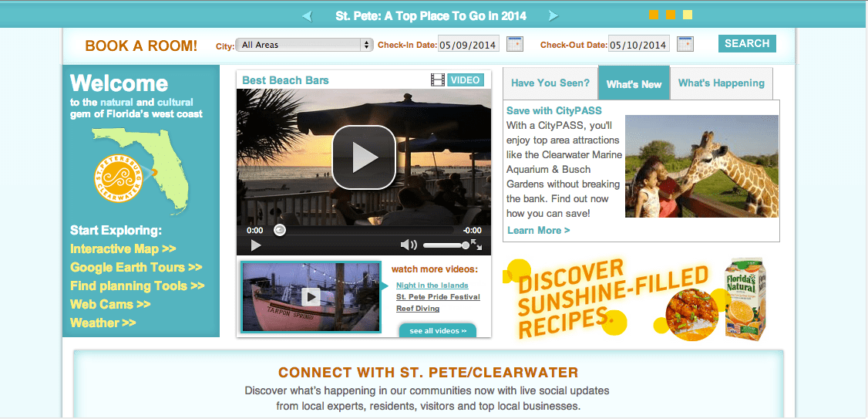The image size is (868, 419).
Task: Open the check-in date calendar icon
Action: [515, 44]
